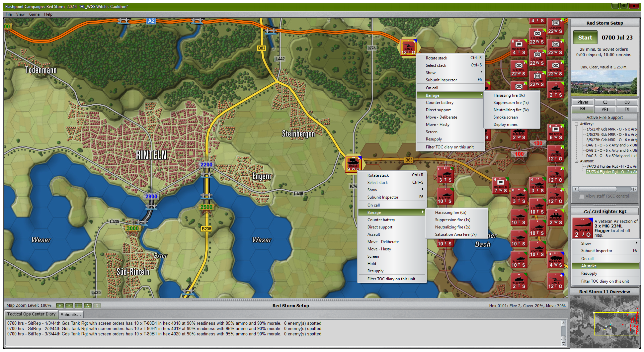This screenshot has height=352, width=644.
Task: Toggle the L map zoom button
Action: 78,306
